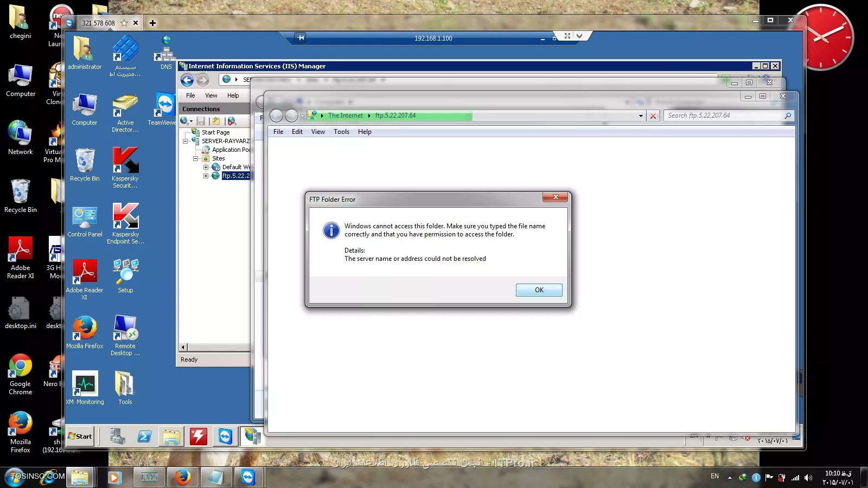Viewport: 868px width, 488px height.
Task: Click the IIS Manager icon on the remote taskbar
Action: [x=252, y=436]
